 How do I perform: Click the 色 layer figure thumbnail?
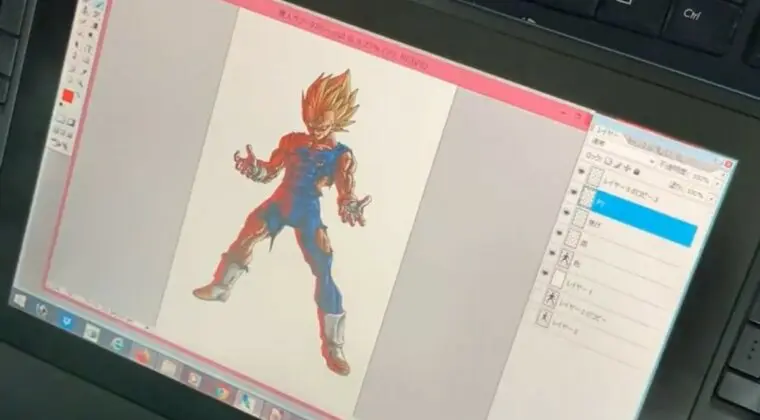(566, 259)
